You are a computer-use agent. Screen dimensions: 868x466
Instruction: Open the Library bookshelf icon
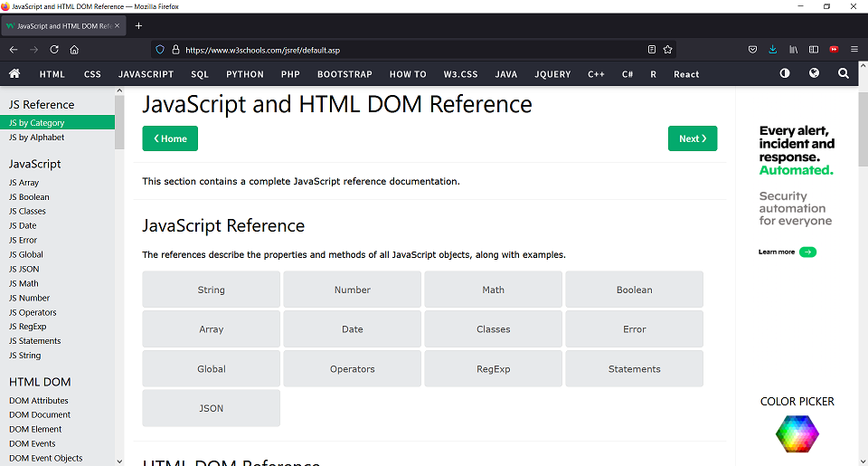(x=793, y=50)
